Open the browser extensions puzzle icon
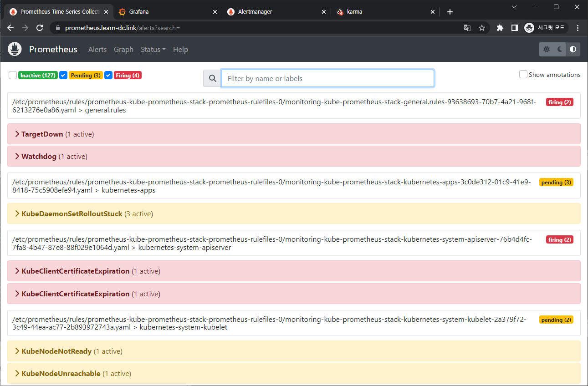This screenshot has height=386, width=588. coord(500,28)
